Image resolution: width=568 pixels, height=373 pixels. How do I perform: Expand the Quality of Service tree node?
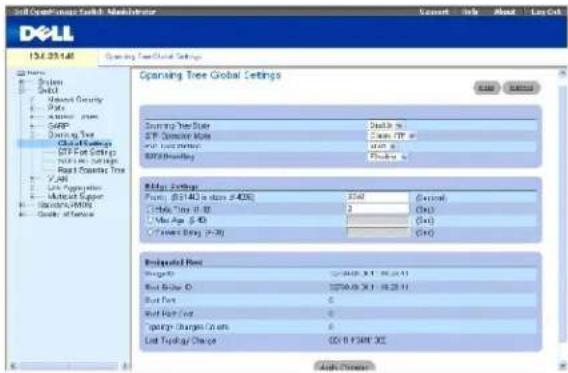(22, 214)
